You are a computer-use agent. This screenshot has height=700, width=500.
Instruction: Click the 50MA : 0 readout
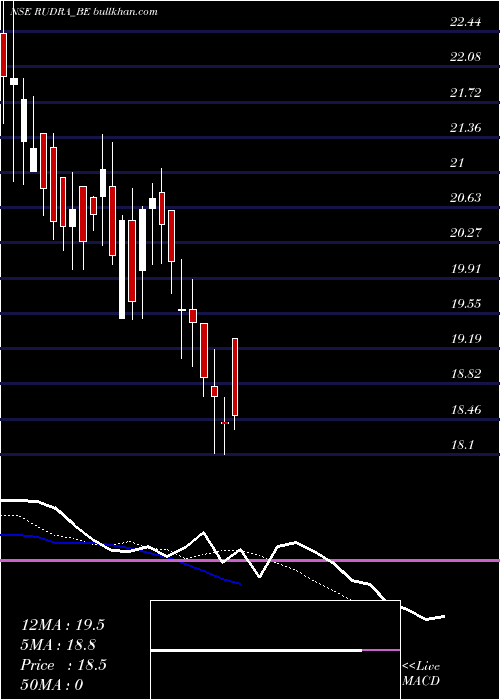[x=52, y=685]
